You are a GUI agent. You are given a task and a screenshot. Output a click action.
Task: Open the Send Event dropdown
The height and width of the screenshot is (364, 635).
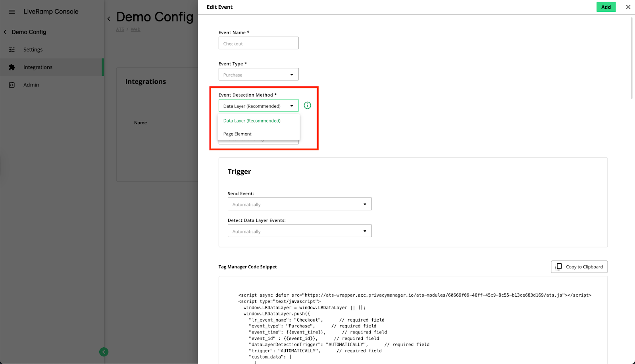(300, 204)
